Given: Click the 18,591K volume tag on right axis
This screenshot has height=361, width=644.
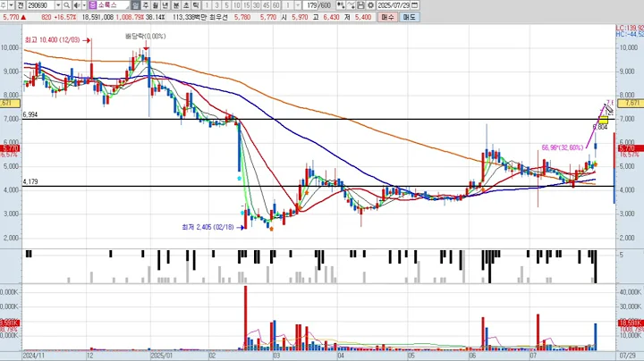Looking at the screenshot, I should [x=631, y=323].
